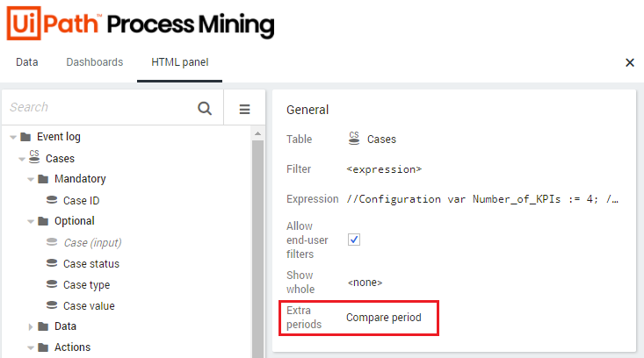The height and width of the screenshot is (358, 644).
Task: Click the Case value attribute icon
Action: point(52,305)
